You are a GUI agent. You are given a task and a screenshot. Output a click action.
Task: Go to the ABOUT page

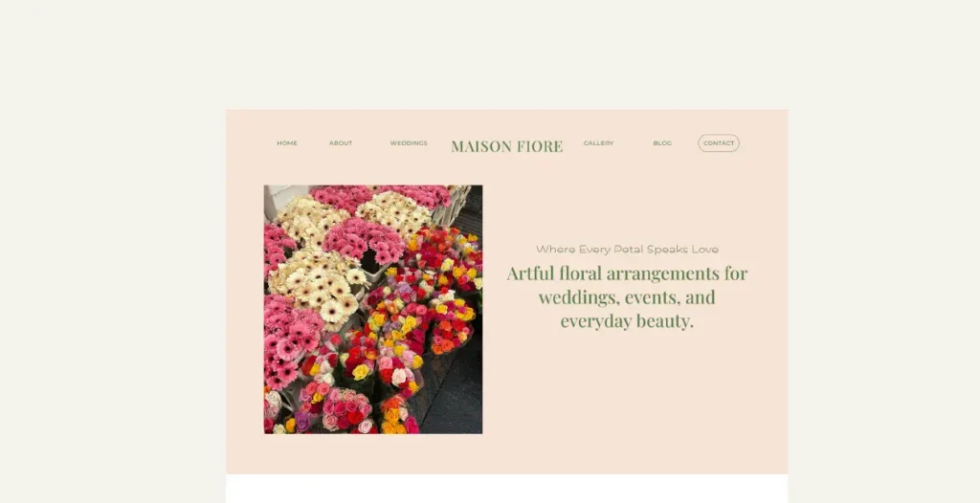click(341, 143)
